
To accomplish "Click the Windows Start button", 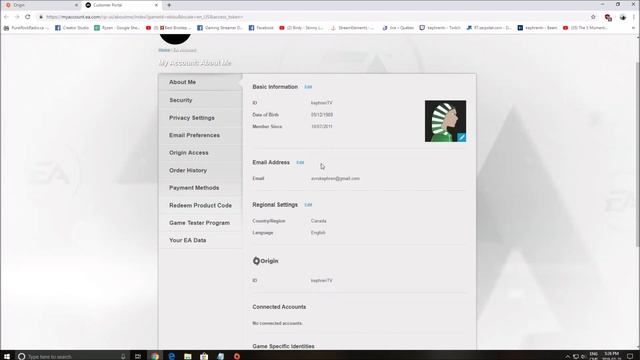I will pos(7,356).
